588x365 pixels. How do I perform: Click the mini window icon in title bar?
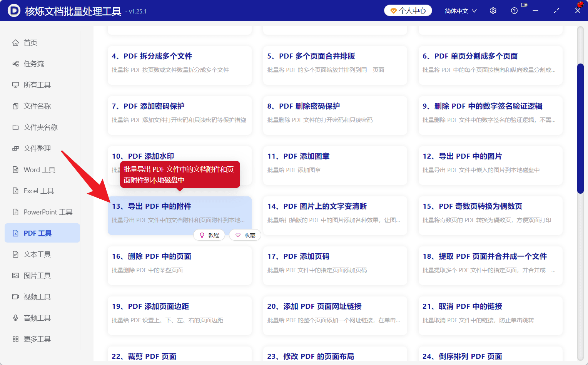(x=524, y=5)
